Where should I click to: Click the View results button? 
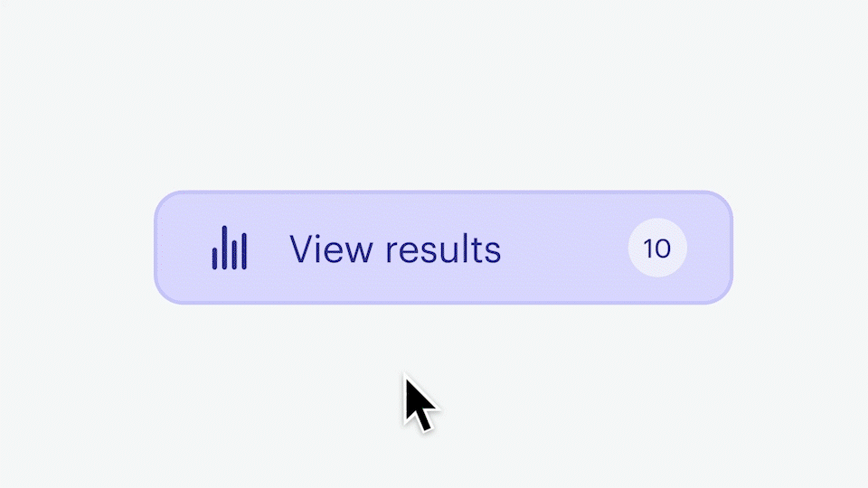click(x=443, y=248)
